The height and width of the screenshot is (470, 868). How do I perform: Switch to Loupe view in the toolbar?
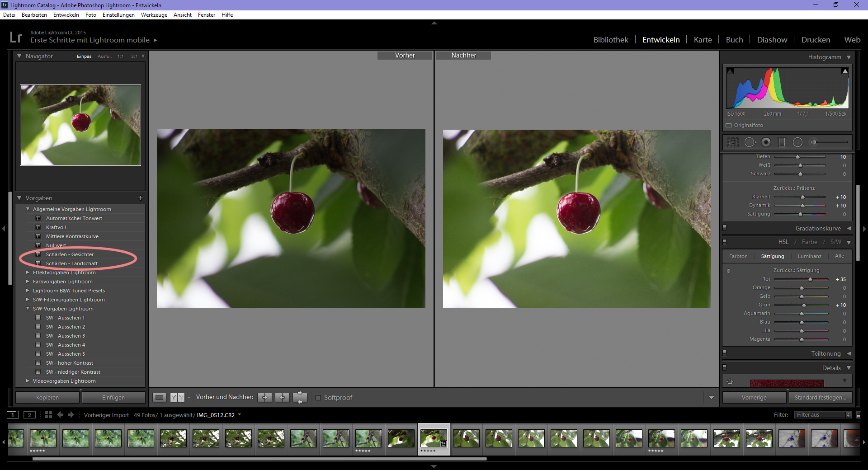coord(159,397)
